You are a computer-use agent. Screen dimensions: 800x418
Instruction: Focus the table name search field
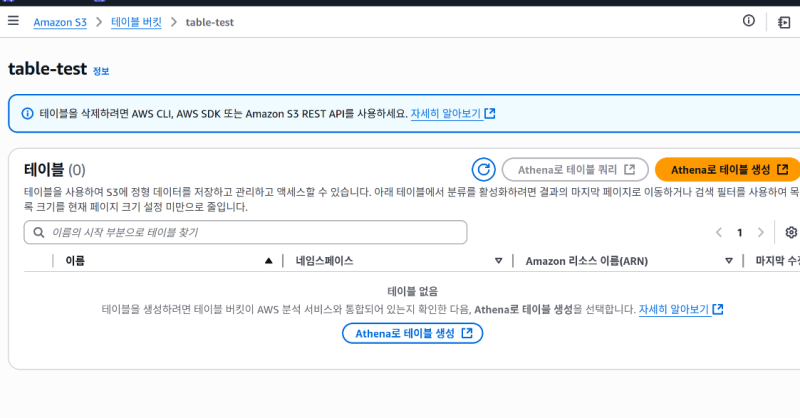[245, 232]
